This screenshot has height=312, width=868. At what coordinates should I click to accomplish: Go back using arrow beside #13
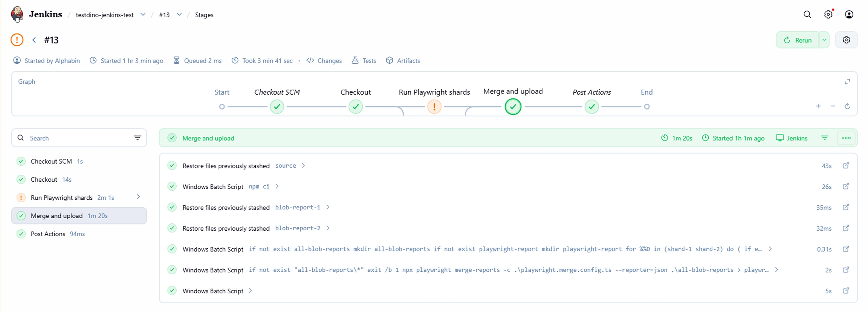[34, 40]
